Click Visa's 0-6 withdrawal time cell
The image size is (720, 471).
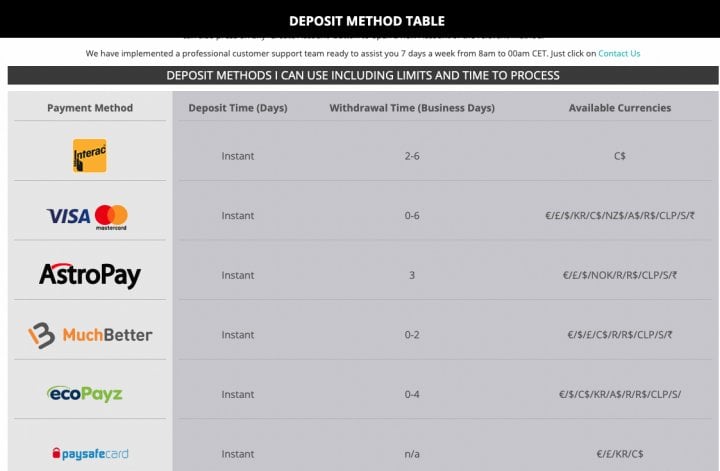tap(412, 216)
